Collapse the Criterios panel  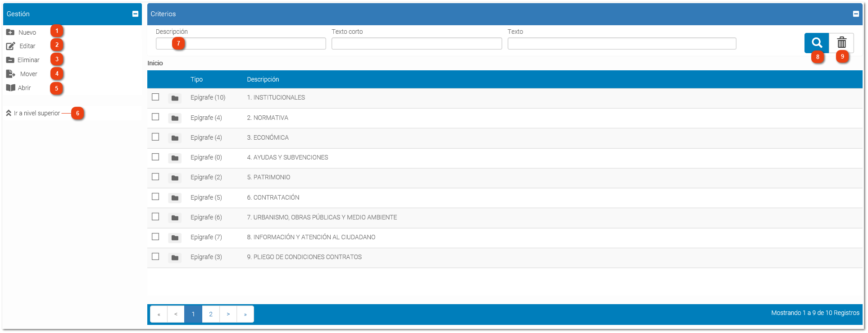(x=856, y=14)
